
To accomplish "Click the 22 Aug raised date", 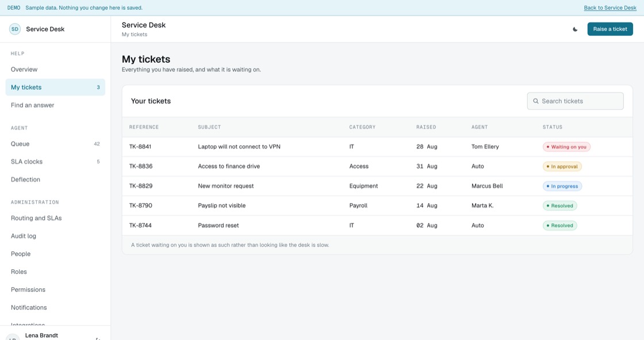I will pos(427,186).
